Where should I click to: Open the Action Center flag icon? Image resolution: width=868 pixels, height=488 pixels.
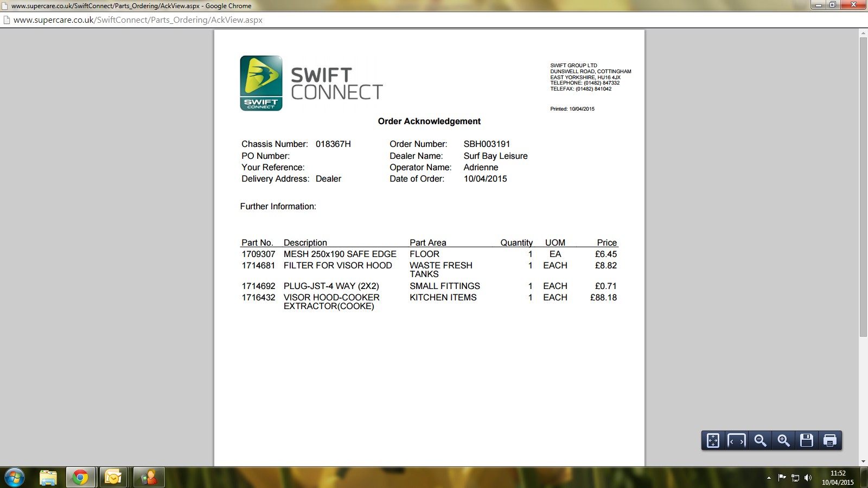pyautogui.click(x=782, y=478)
